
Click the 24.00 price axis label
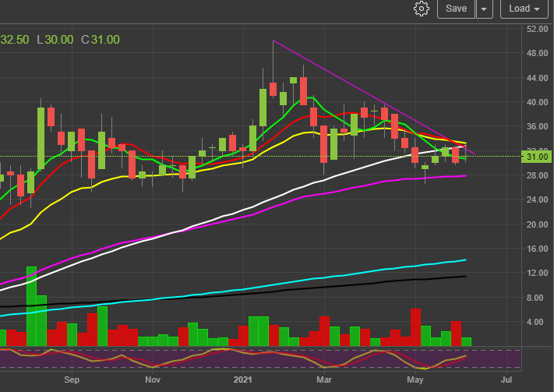pos(537,200)
